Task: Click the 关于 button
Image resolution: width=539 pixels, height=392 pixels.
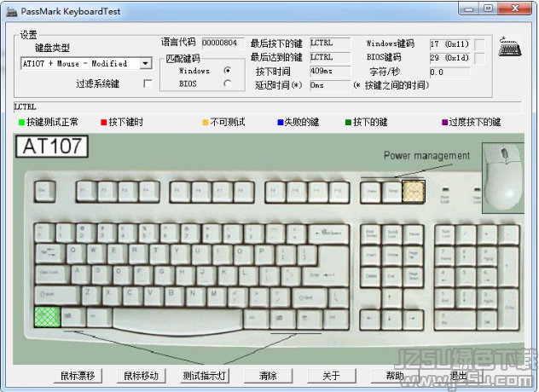Action: point(332,376)
